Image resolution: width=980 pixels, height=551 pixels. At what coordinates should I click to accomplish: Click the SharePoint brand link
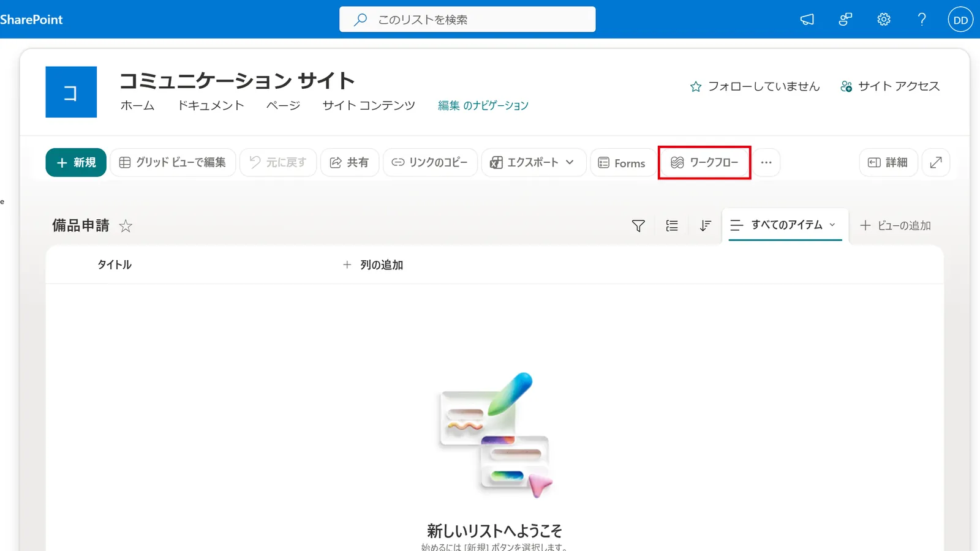click(31, 20)
